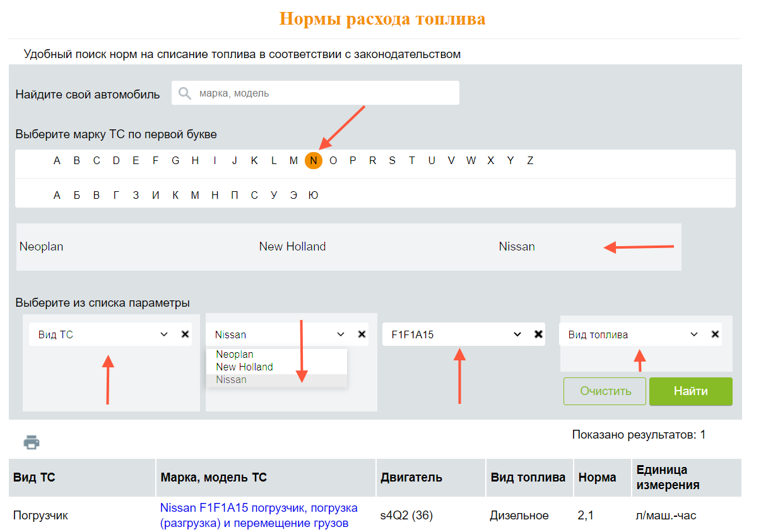Select Latin letter T in the alphabet row
Image resolution: width=761 pixels, height=532 pixels.
(x=411, y=161)
